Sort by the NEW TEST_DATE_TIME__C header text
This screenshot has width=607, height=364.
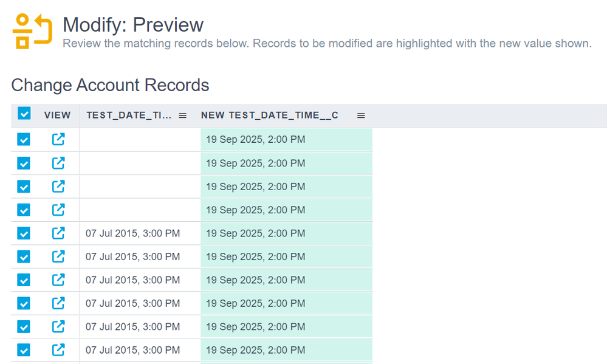269,115
